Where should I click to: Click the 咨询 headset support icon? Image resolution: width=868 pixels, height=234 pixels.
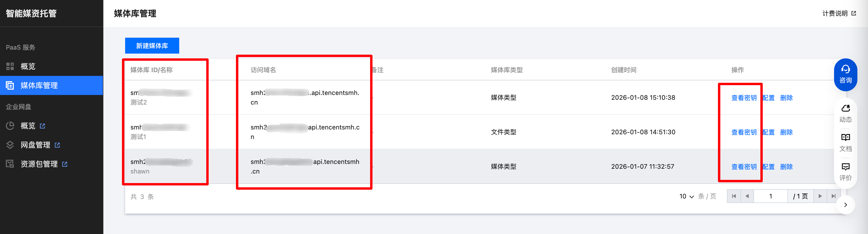pyautogui.click(x=845, y=70)
